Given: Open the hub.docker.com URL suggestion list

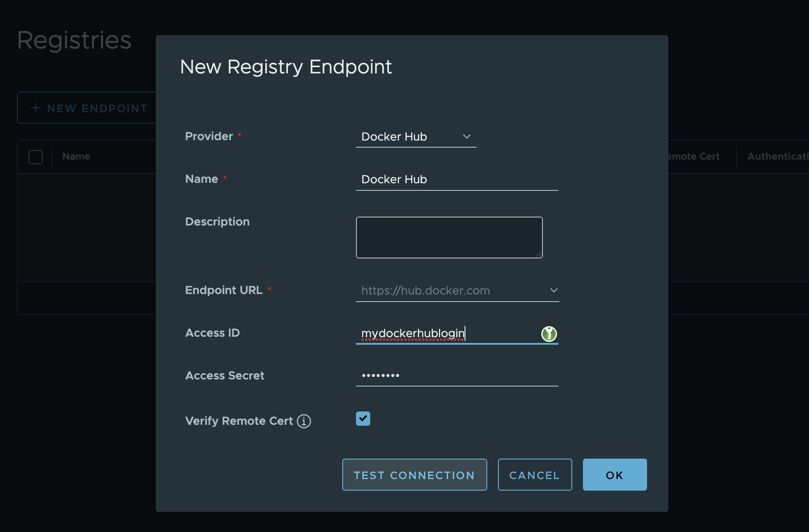Looking at the screenshot, I should coord(457,290).
